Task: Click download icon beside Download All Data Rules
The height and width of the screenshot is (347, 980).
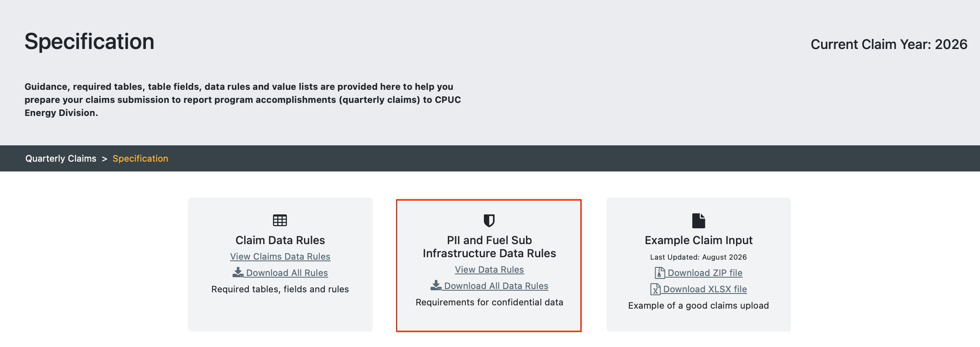Action: point(436,285)
